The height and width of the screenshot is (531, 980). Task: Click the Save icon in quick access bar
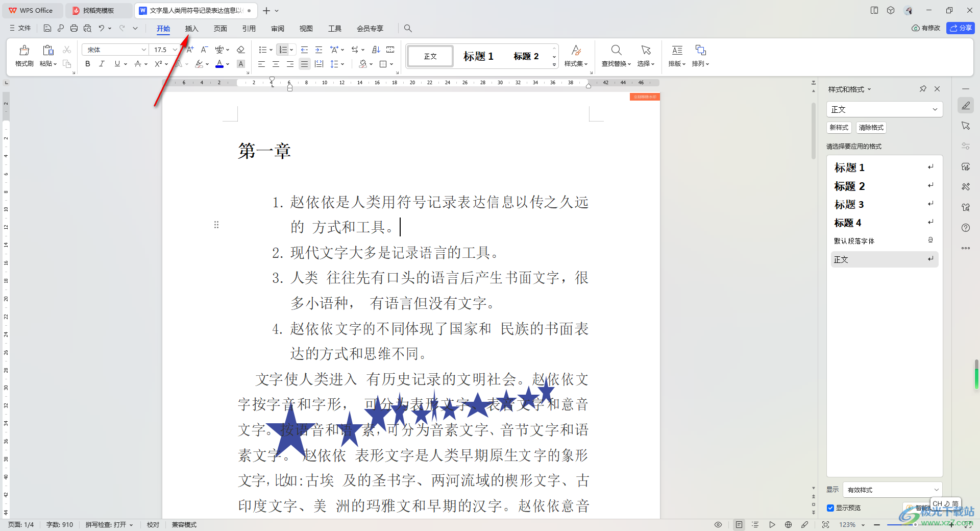[x=47, y=28]
